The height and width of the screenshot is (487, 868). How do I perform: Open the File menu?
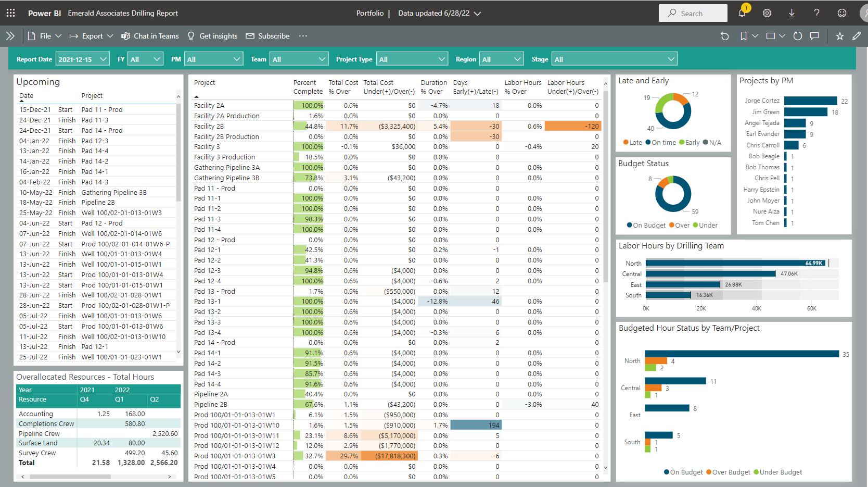(x=45, y=36)
